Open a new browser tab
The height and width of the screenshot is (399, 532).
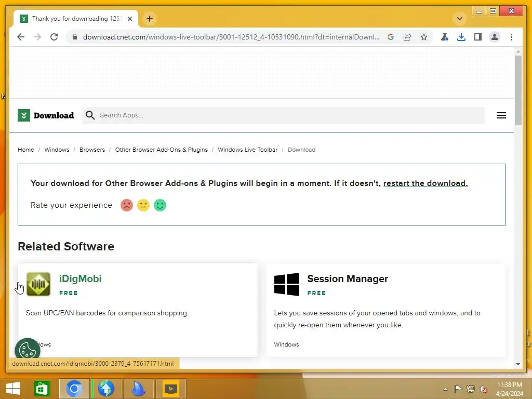(150, 19)
